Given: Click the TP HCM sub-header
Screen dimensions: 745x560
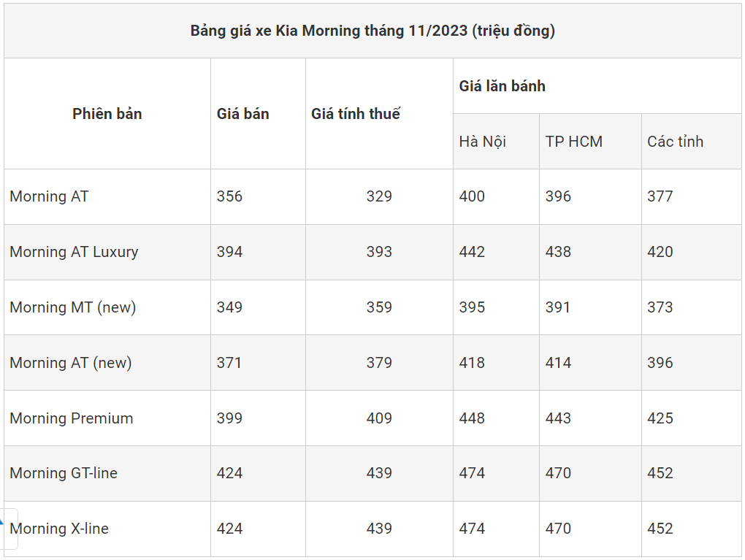Looking at the screenshot, I should coord(574,142).
